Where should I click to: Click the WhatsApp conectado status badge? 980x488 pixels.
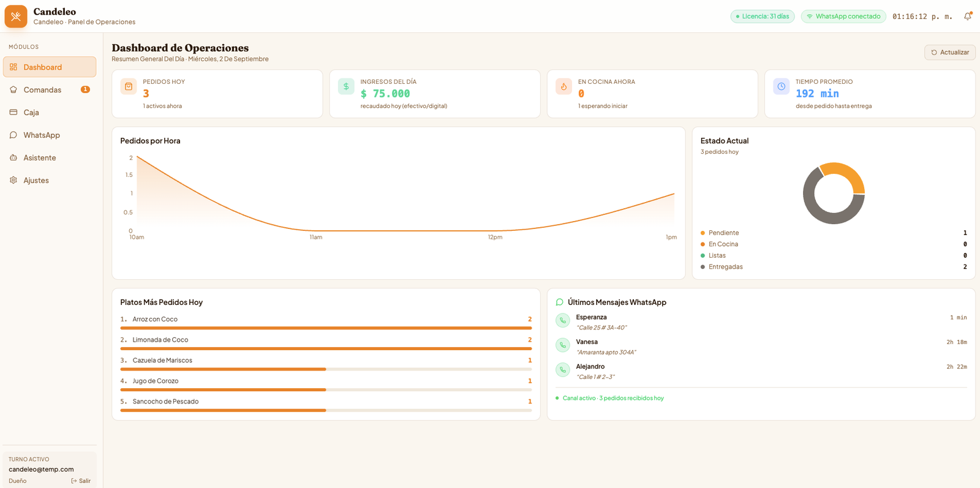point(844,17)
